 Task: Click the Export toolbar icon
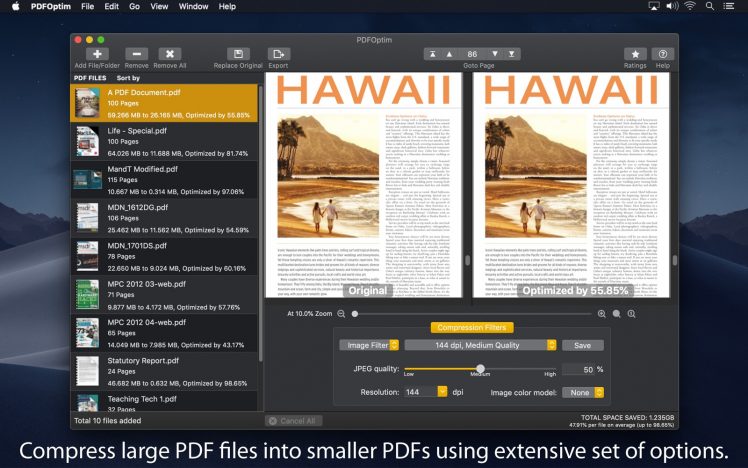tap(278, 54)
